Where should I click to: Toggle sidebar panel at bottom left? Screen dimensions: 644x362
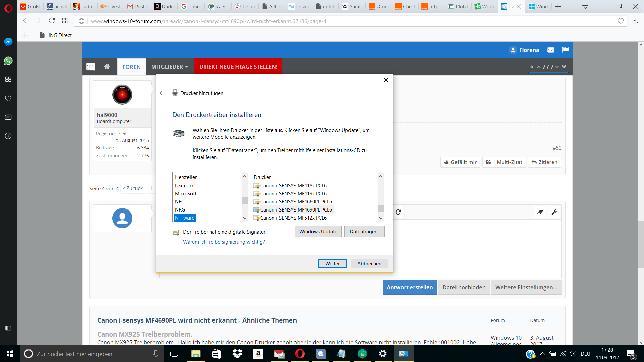click(x=8, y=328)
